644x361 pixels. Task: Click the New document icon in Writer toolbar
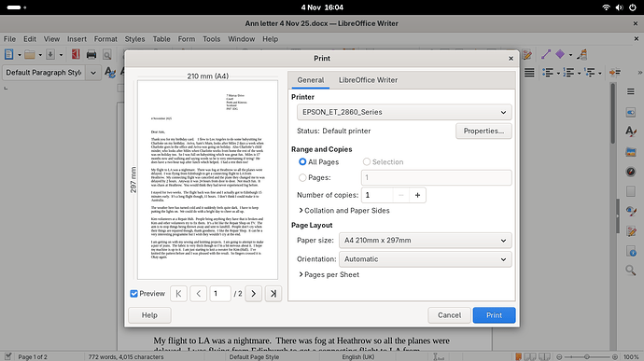(x=8, y=54)
